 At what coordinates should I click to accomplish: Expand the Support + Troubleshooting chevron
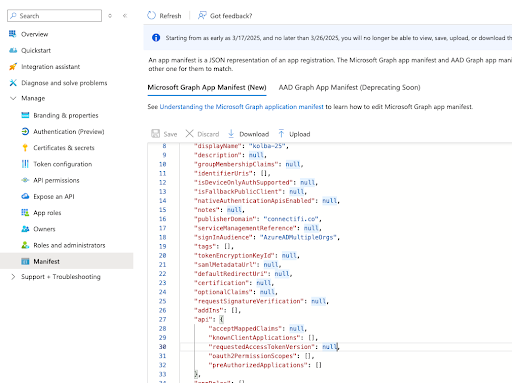[x=13, y=277]
